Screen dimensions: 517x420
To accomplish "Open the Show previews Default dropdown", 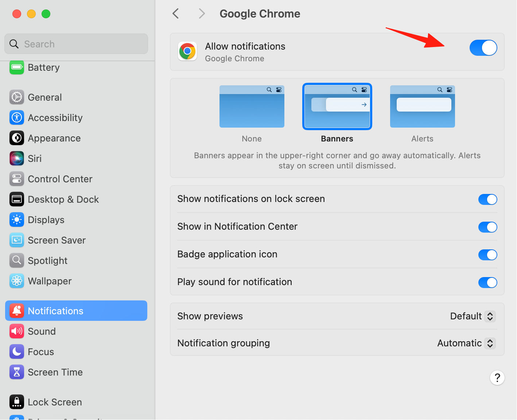I will [473, 316].
